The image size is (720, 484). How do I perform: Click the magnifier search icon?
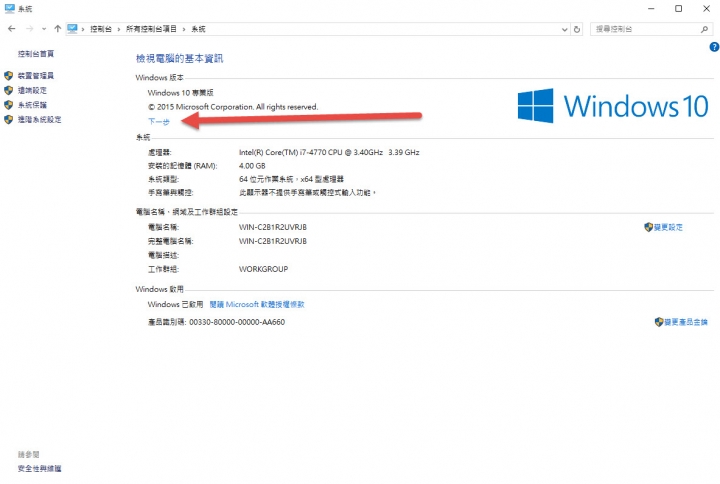coord(704,29)
